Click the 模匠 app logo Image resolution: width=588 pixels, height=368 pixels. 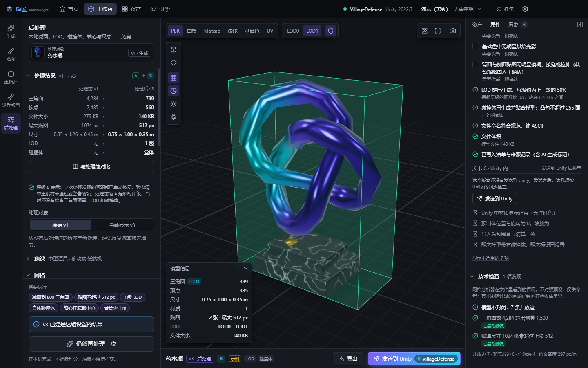click(x=27, y=9)
